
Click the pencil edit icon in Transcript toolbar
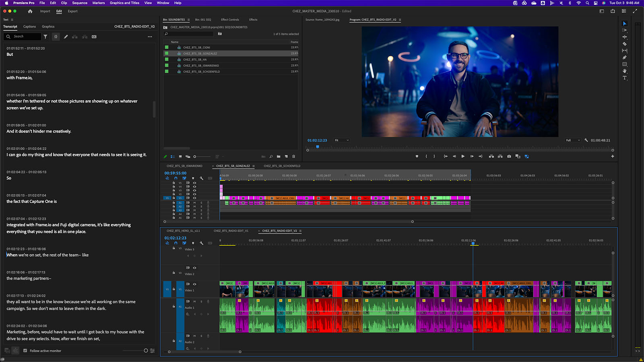click(x=66, y=37)
